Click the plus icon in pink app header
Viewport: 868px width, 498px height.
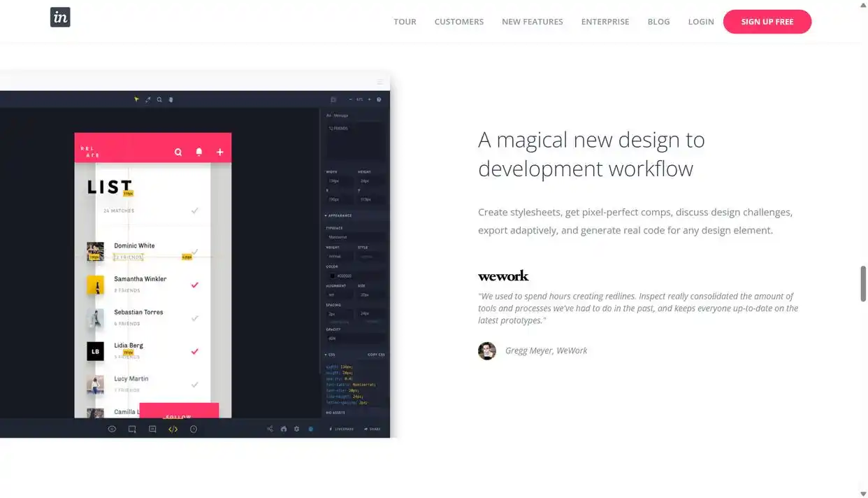point(219,152)
